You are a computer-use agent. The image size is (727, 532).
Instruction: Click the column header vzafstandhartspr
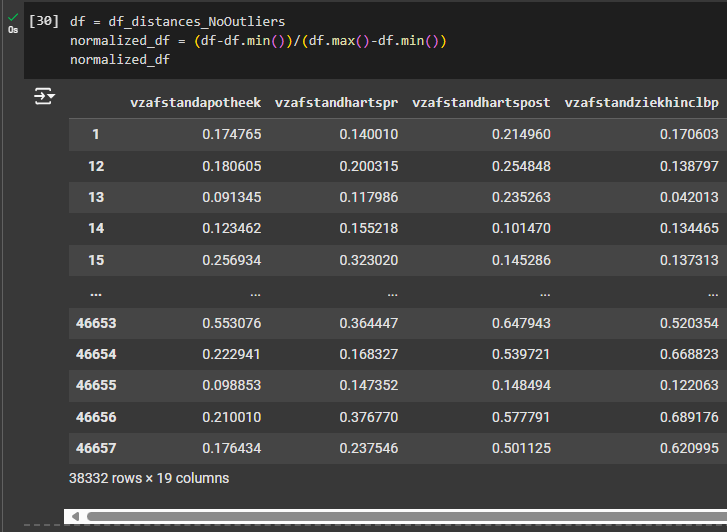point(337,103)
